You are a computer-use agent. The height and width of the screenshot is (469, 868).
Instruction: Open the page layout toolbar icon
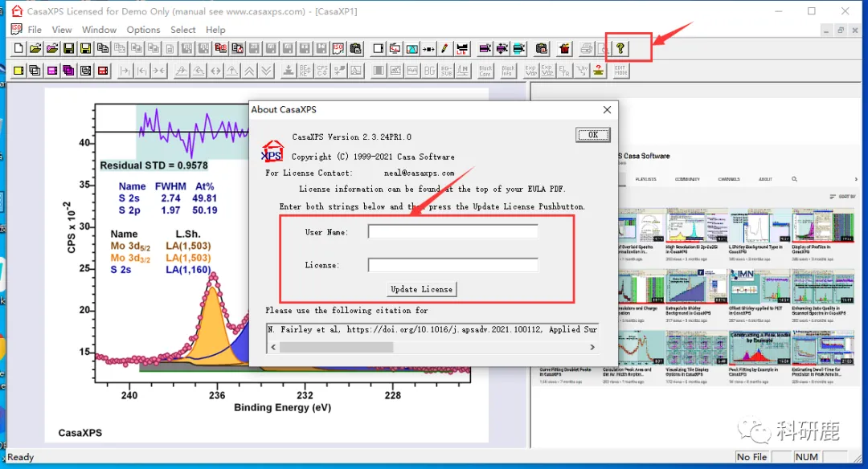pos(378,49)
